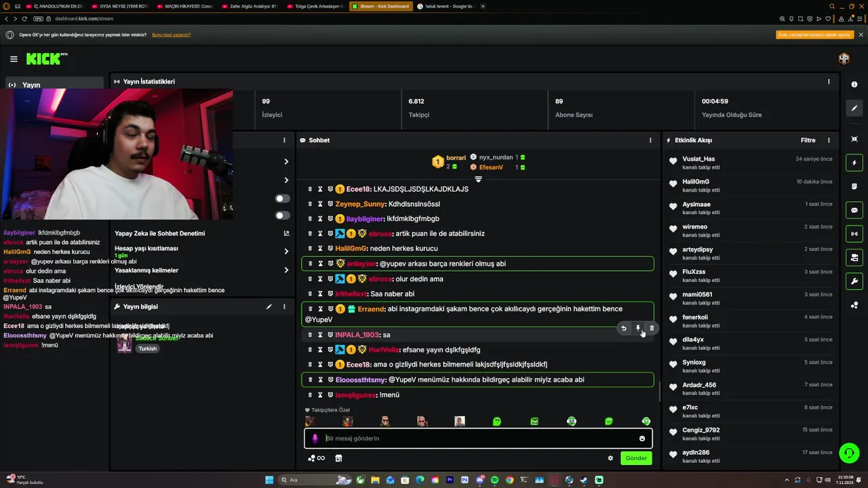The height and width of the screenshot is (488, 868).
Task: Toggle the camera preview widget in the right sidebar
Action: pyautogui.click(x=854, y=258)
